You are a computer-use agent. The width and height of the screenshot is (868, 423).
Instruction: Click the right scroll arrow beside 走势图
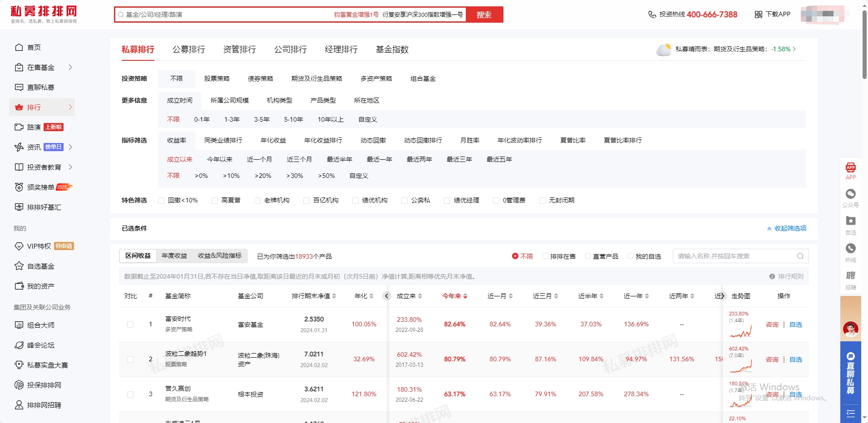(723, 296)
